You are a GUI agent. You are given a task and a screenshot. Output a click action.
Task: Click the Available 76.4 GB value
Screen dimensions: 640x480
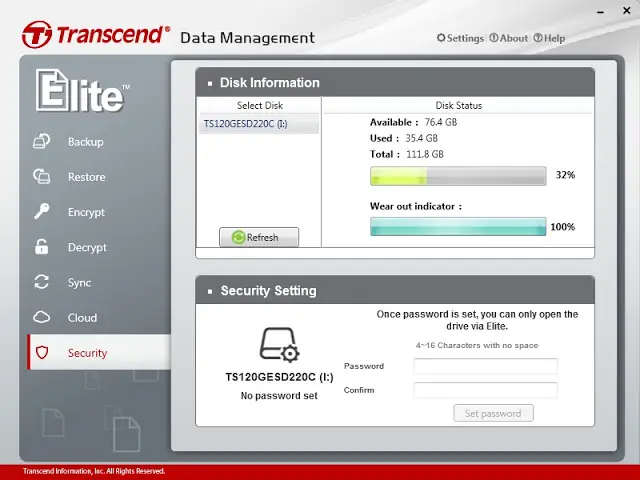click(x=441, y=122)
